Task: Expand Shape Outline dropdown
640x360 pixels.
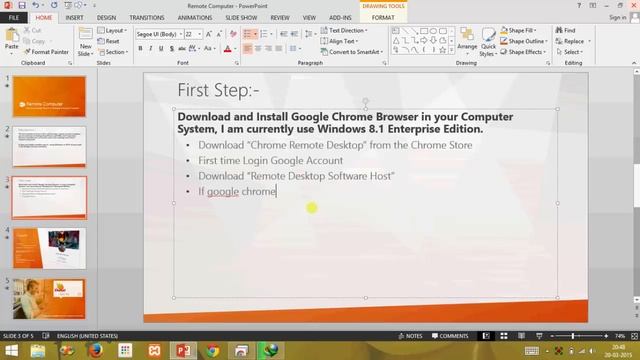Action: click(524, 41)
